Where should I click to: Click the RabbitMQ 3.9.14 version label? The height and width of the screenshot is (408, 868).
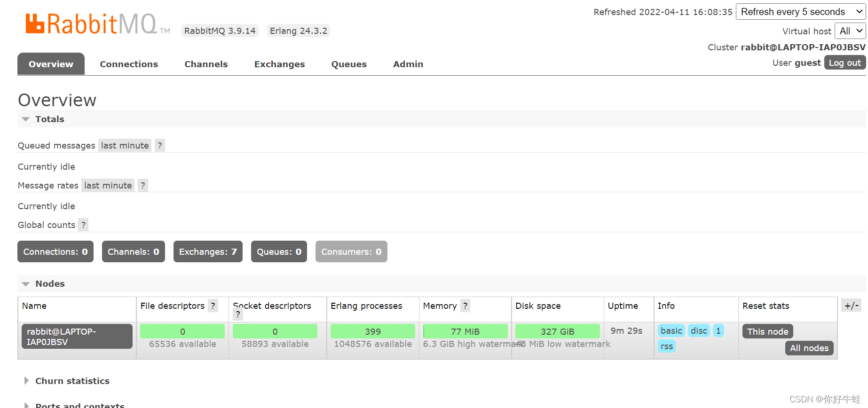click(x=220, y=31)
